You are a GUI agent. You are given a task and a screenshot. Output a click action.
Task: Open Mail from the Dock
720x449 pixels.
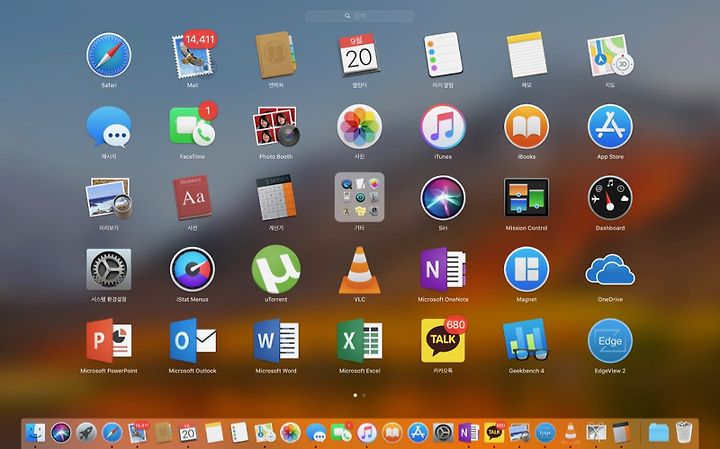point(138,432)
